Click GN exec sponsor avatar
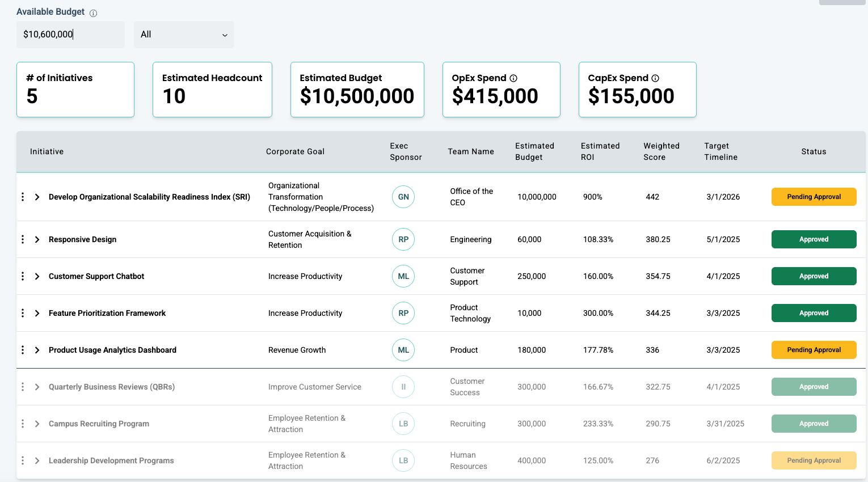Viewport: 868px width, 482px height. click(x=403, y=197)
